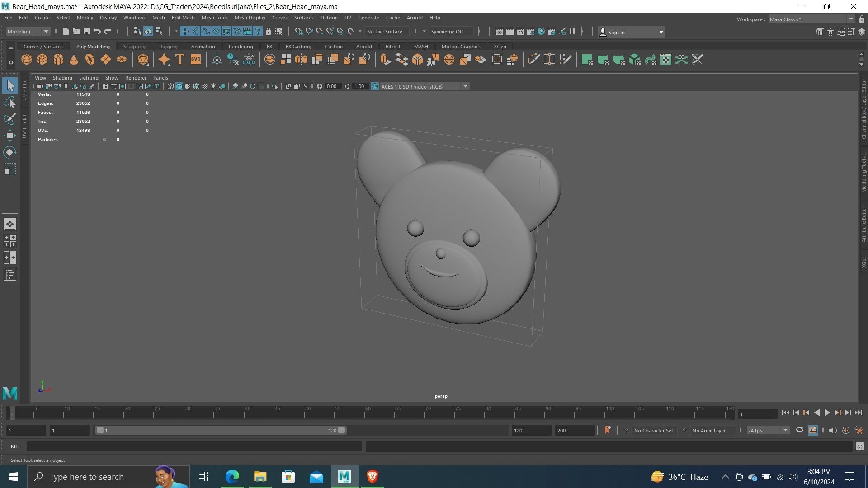Go to start of playback range

pyautogui.click(x=785, y=413)
